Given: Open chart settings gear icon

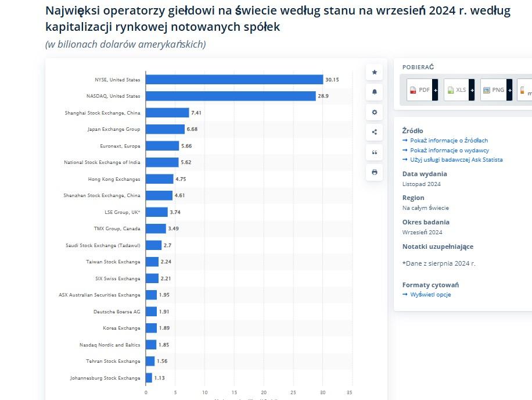Looking at the screenshot, I should coord(374,112).
